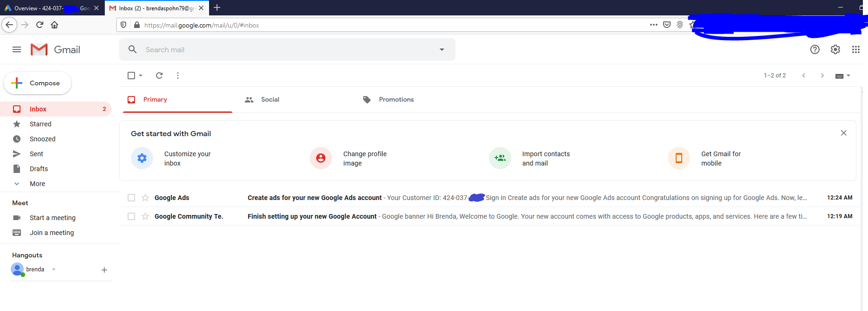Open the main menu hamburger icon
The width and height of the screenshot is (868, 311).
click(x=17, y=49)
